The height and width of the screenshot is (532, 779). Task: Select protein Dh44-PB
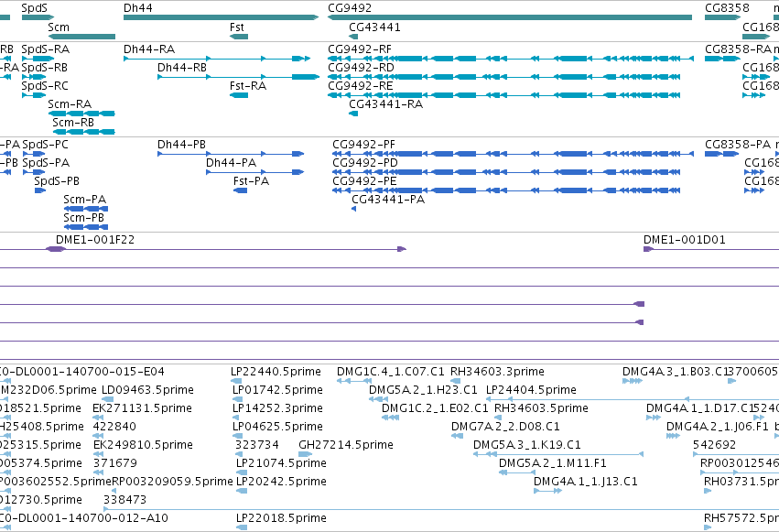231,154
